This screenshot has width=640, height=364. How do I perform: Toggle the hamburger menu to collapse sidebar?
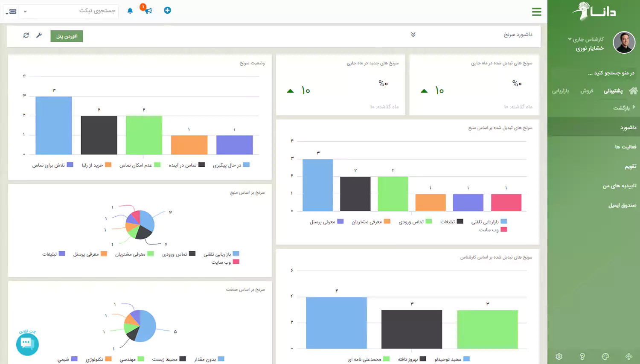click(536, 12)
